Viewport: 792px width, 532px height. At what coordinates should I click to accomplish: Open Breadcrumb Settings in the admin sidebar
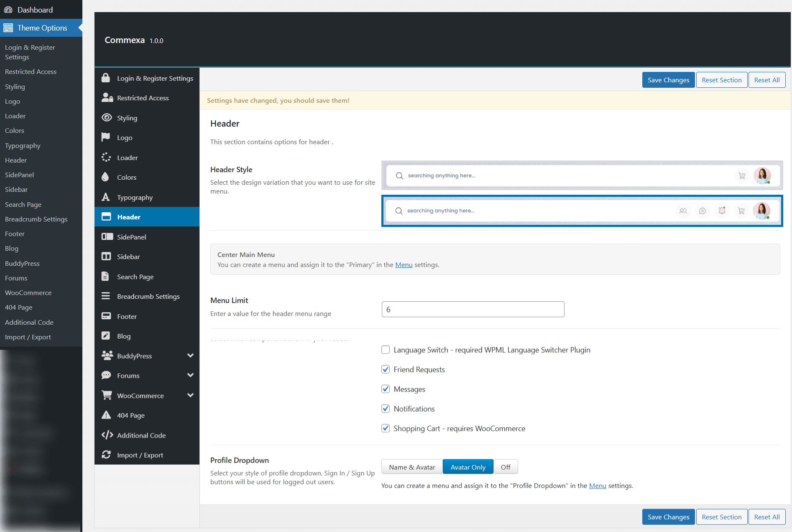coord(36,219)
